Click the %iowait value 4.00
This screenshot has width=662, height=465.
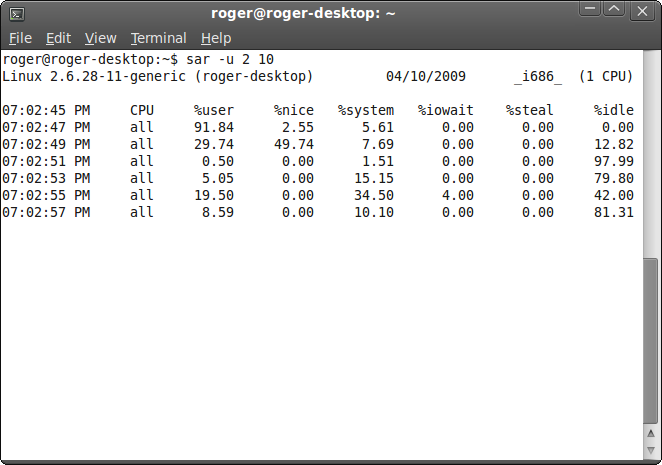[458, 195]
